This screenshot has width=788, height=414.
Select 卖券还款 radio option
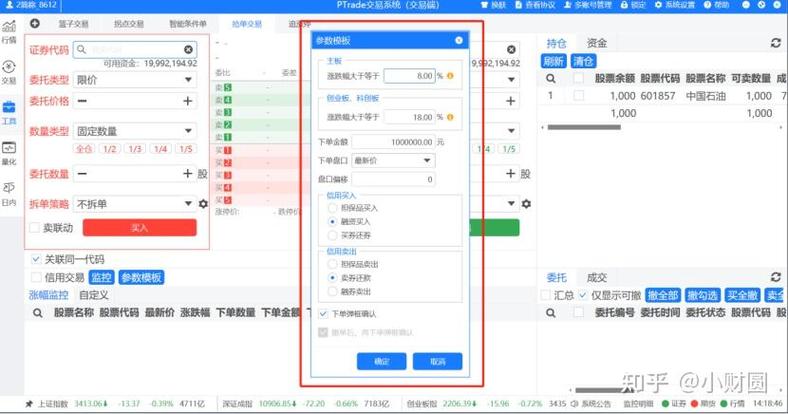point(332,277)
